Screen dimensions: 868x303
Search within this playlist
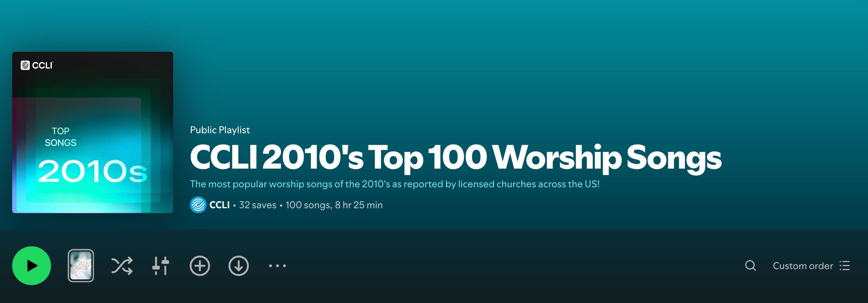750,266
